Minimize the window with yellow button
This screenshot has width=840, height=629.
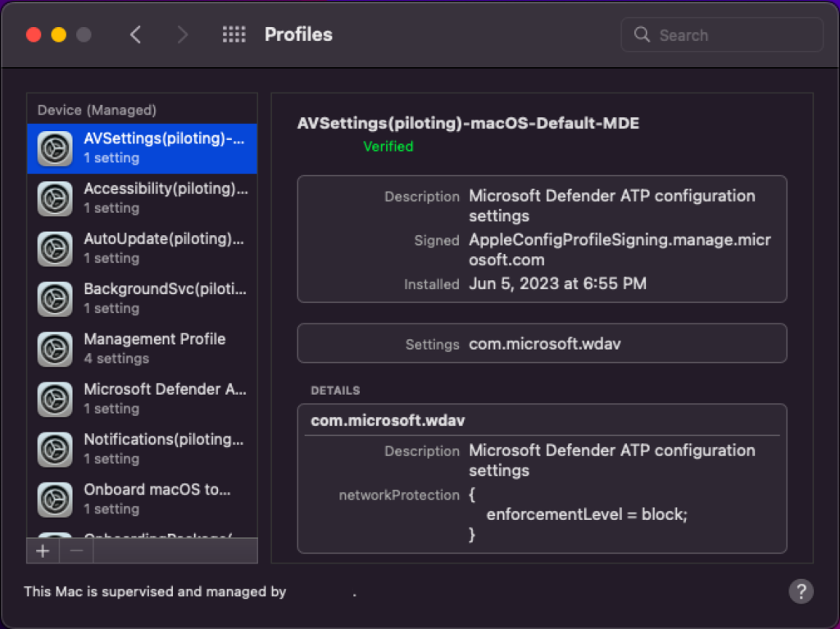[x=59, y=34]
